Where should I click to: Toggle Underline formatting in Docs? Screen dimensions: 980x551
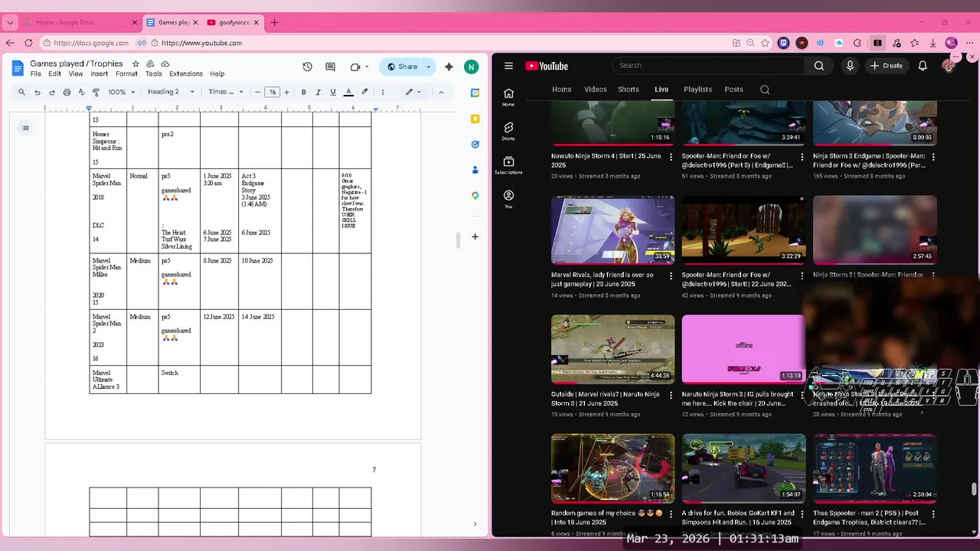tap(333, 92)
